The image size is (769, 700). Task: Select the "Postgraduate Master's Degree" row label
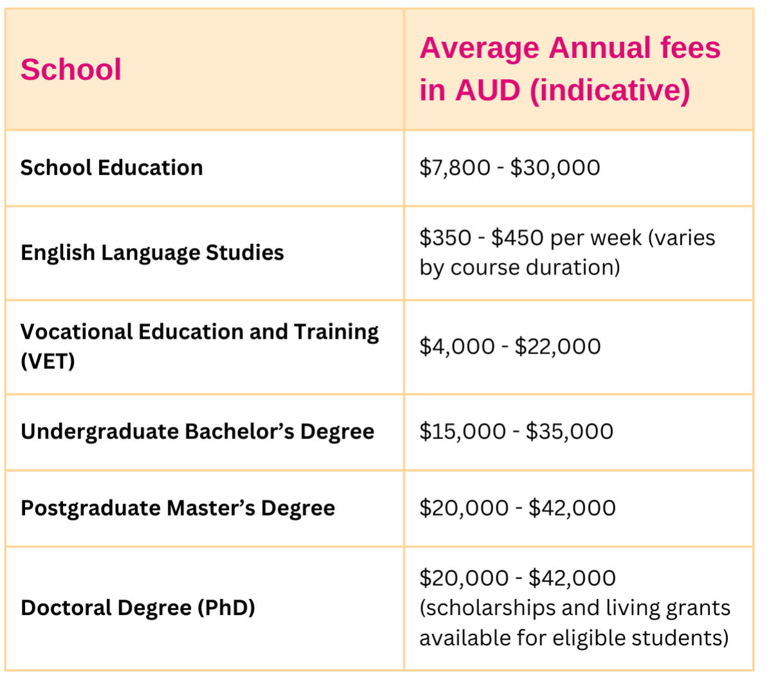click(177, 508)
